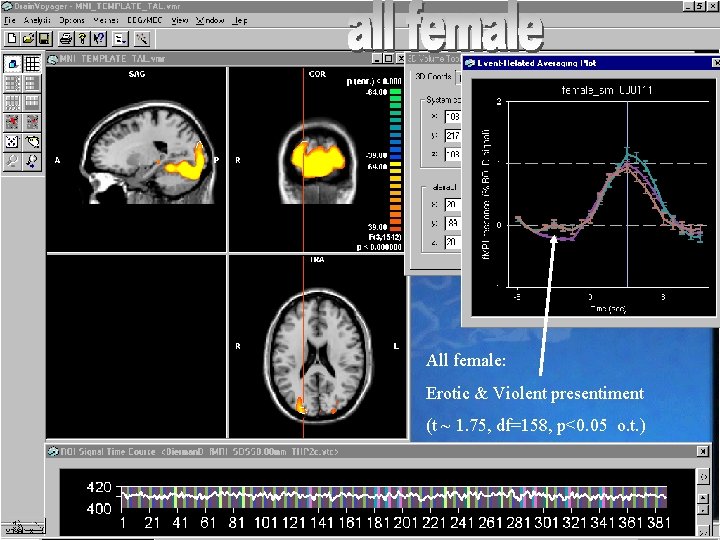Close the Event-Related Averaging Plot window
The image size is (720, 540).
tap(715, 63)
